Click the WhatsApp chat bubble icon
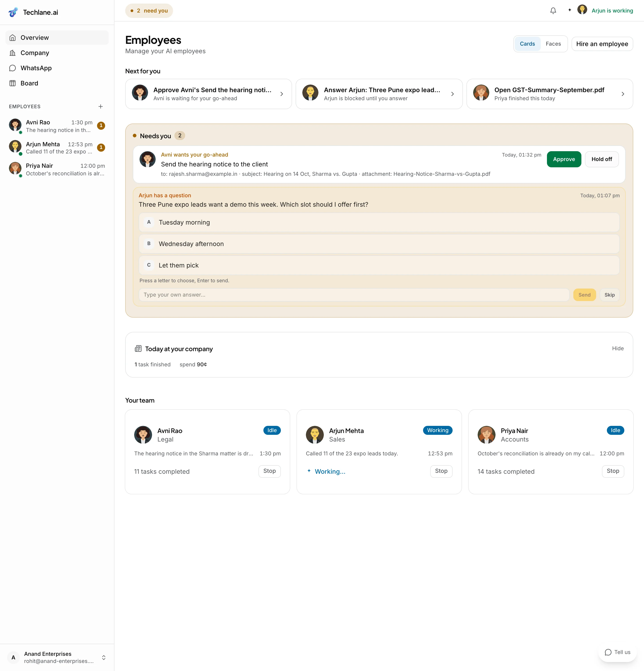The height and width of the screenshot is (671, 644). coord(13,68)
